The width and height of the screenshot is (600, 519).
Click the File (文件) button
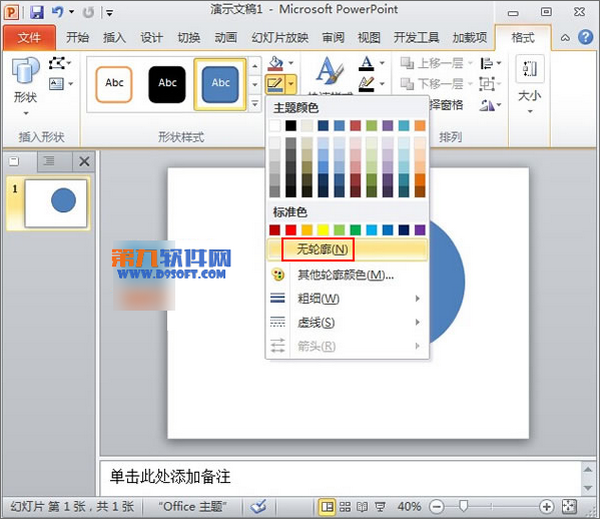click(x=30, y=38)
